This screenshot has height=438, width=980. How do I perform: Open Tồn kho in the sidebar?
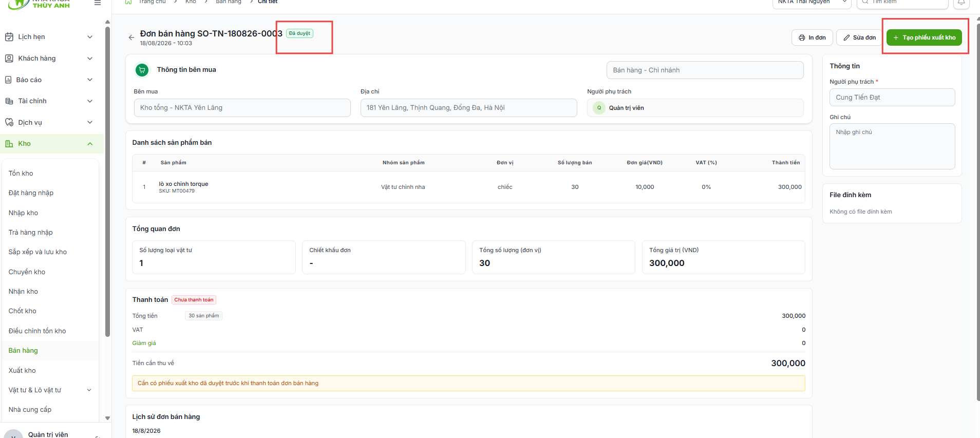(x=21, y=174)
